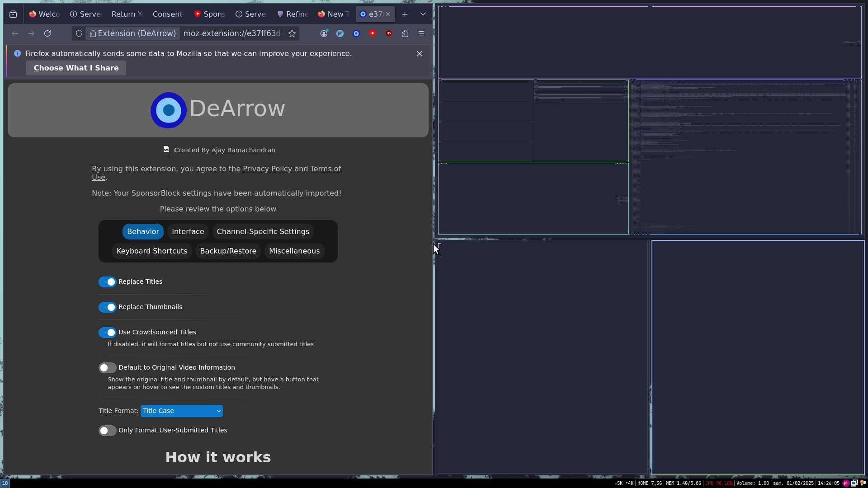The height and width of the screenshot is (488, 868).
Task: Open the Terms of Use link
Action: pyautogui.click(x=325, y=169)
